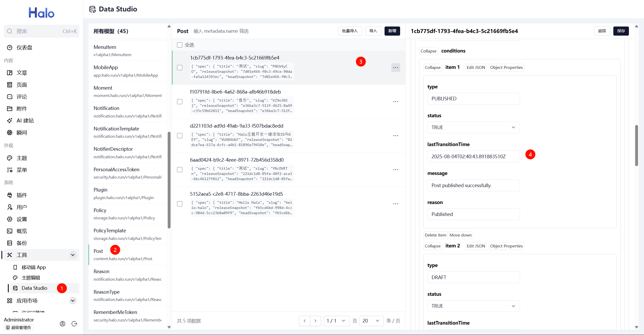644x335 pixels.
Task: Check the box for post 6aad0424-b9c2-4eee
Action: point(180,170)
